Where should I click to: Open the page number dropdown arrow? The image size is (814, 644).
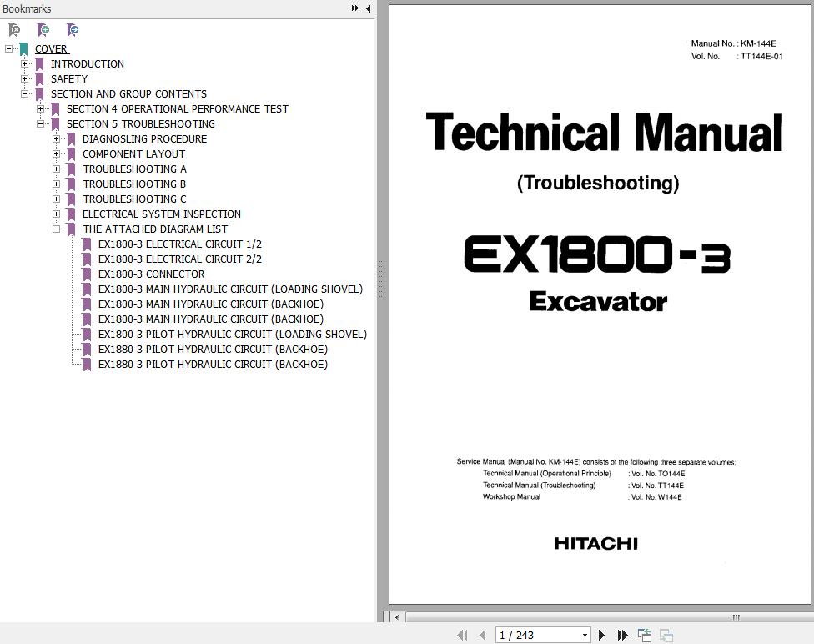click(585, 635)
